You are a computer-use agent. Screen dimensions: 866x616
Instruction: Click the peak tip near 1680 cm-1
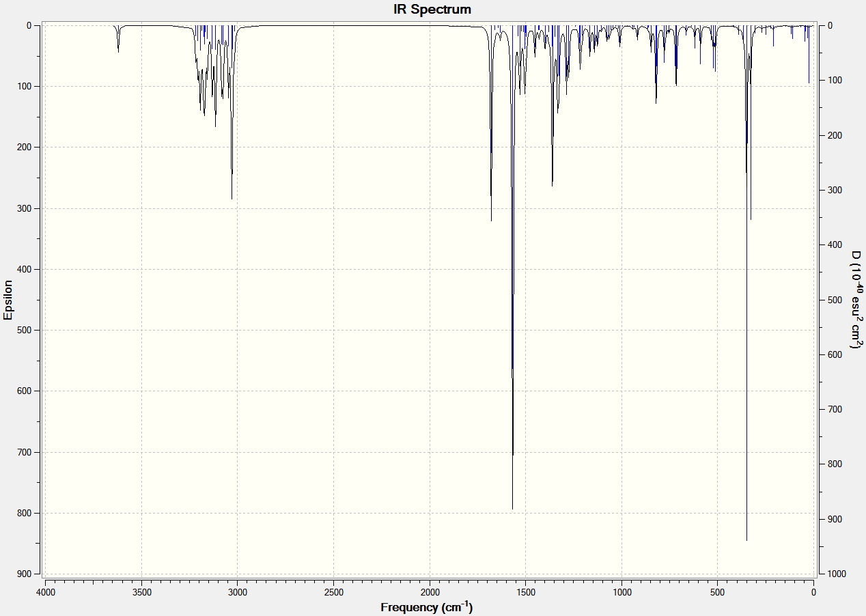pyautogui.click(x=491, y=220)
